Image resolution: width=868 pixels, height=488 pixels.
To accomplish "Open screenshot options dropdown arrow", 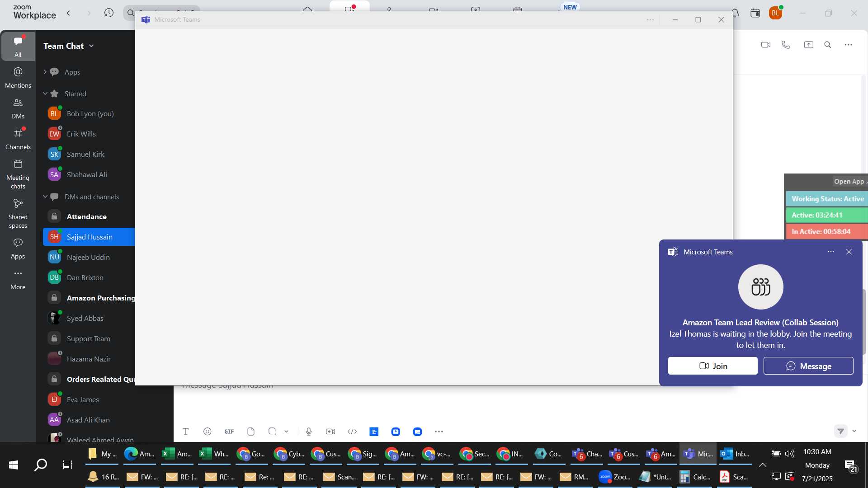I will [x=286, y=432].
